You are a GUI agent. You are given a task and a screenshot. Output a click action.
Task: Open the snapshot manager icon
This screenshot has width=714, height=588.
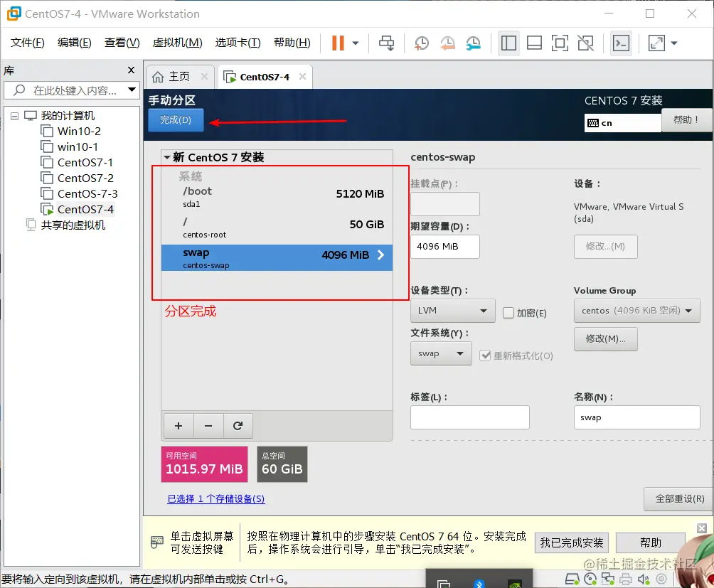pos(474,43)
